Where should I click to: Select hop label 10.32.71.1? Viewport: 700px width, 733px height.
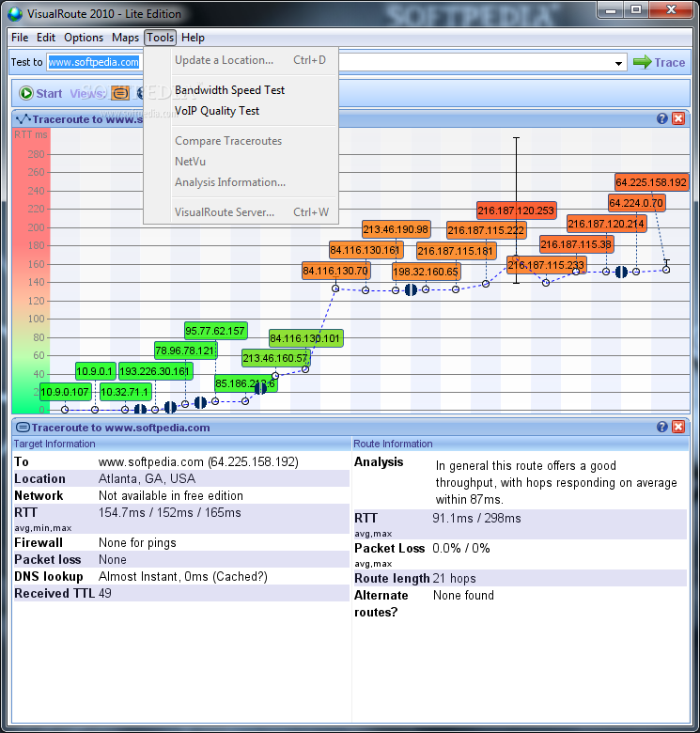click(125, 392)
